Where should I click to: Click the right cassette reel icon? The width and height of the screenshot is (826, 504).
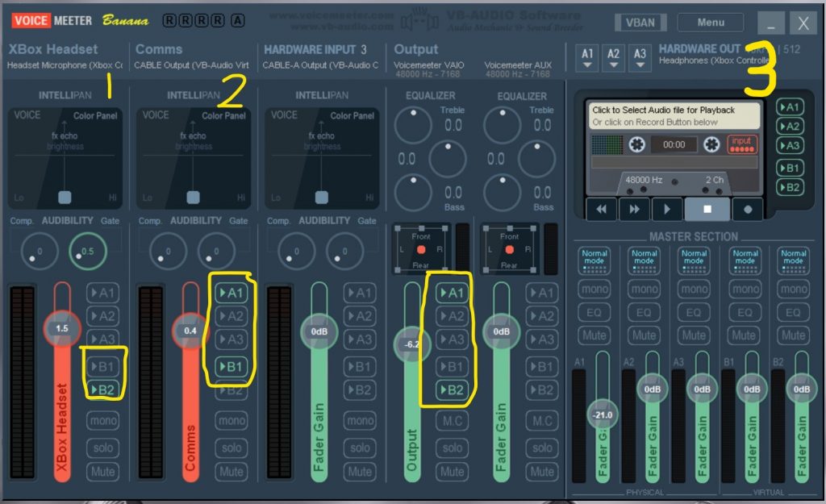pos(711,144)
